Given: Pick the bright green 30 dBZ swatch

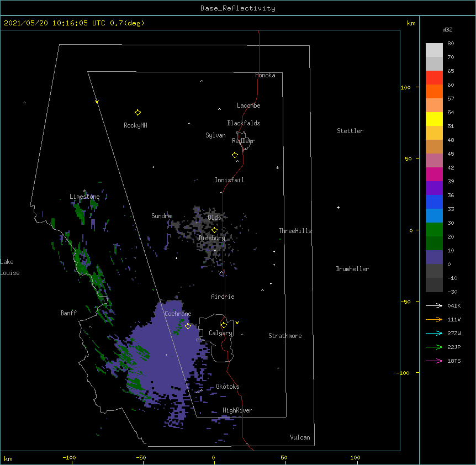Looking at the screenshot, I should (434, 230).
